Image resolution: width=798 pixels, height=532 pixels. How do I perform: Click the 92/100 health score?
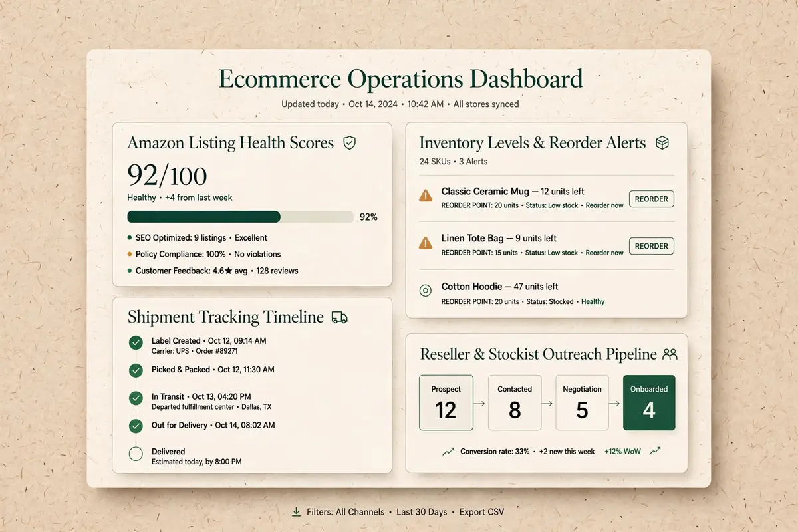point(167,176)
